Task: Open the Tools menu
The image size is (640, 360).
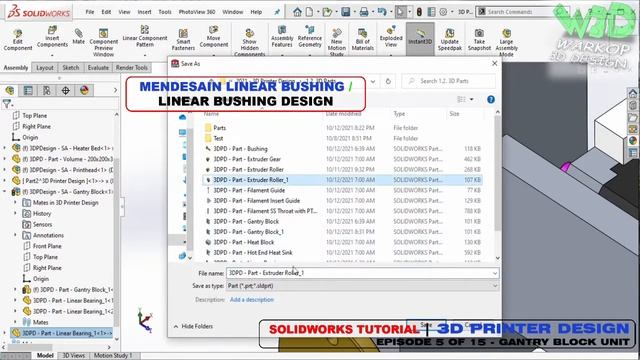Action: pos(165,12)
